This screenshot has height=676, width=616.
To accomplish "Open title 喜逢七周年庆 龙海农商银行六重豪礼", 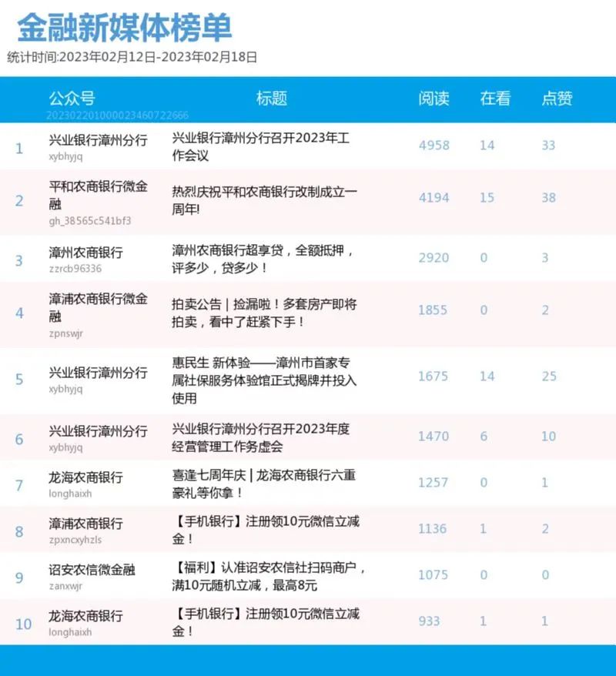I will (x=264, y=484).
